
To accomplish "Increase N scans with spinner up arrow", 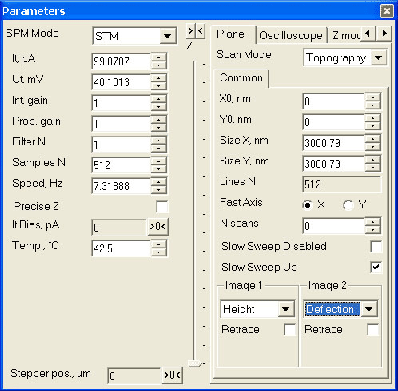I will coord(373,222).
